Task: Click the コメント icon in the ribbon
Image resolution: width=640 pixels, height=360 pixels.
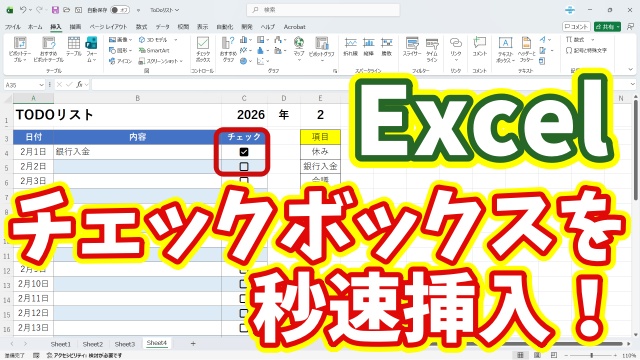Action: pyautogui.click(x=480, y=47)
